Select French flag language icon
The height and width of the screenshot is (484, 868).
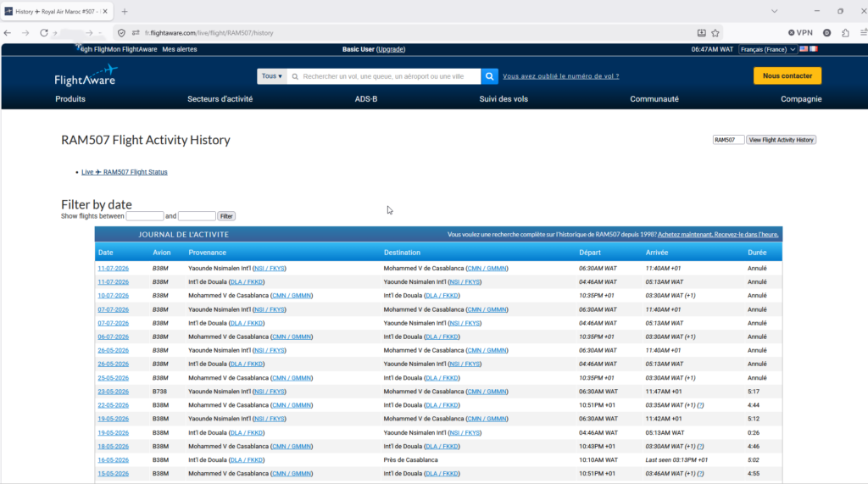coord(813,48)
